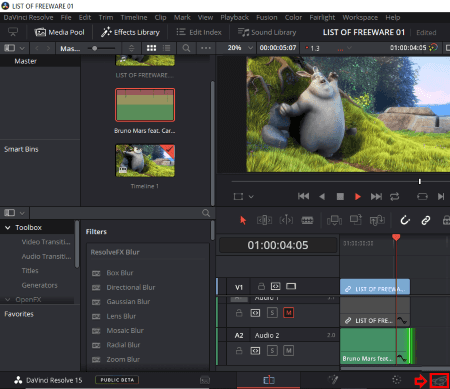Click the viewer transform overlay icon
The width and height of the screenshot is (450, 389).
coord(238,197)
